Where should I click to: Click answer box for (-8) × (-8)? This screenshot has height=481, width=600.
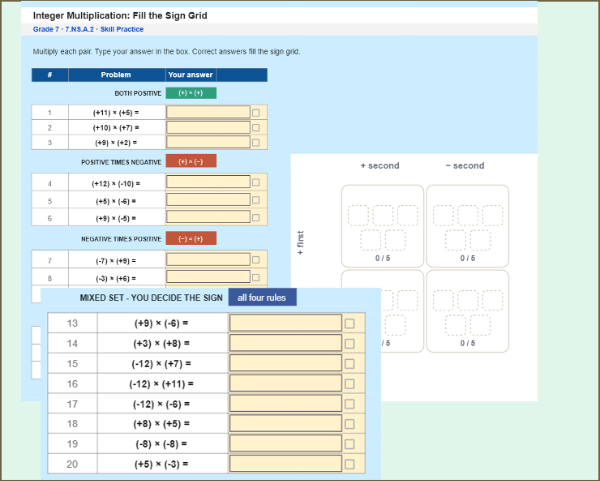click(285, 444)
